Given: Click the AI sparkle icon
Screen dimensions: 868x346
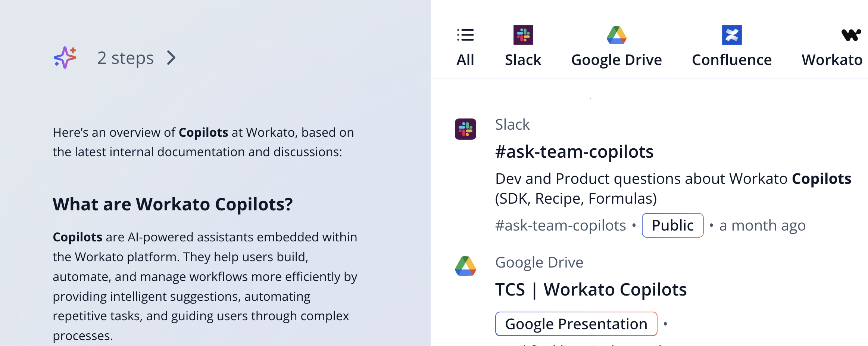Looking at the screenshot, I should click(x=65, y=58).
